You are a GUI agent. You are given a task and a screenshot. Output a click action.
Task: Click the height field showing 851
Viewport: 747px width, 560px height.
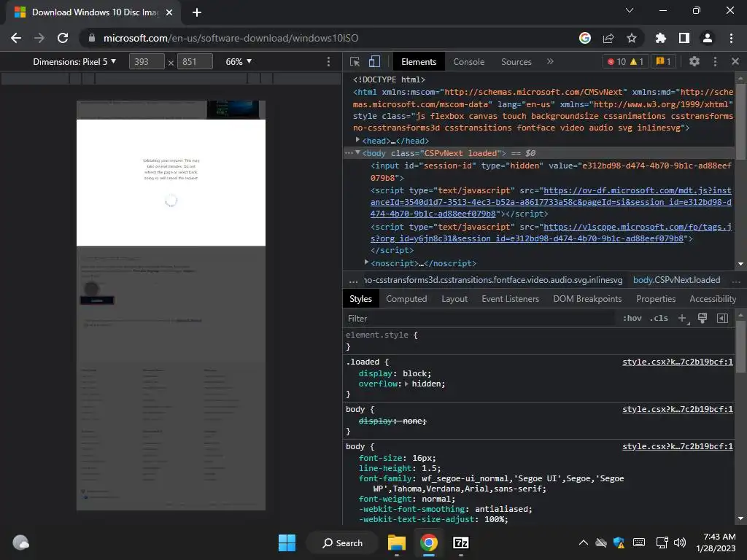[x=195, y=62]
